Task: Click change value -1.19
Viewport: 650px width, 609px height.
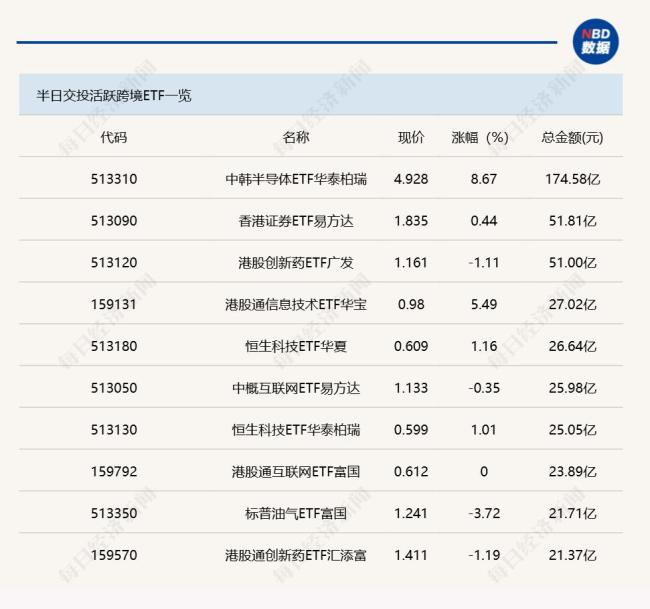Action: [x=484, y=555]
